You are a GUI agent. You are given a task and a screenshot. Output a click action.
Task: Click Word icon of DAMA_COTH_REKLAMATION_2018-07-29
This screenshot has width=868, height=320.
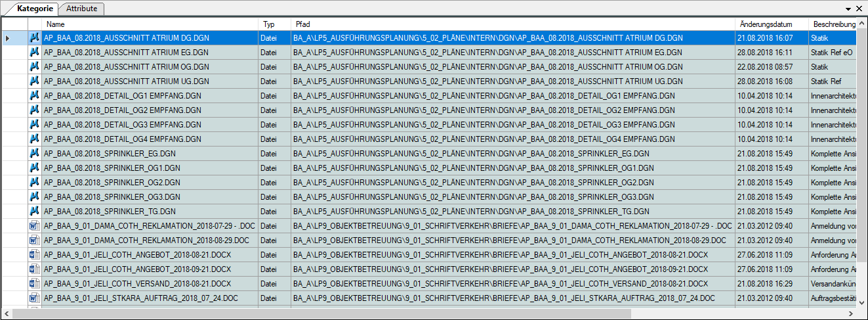(x=35, y=226)
